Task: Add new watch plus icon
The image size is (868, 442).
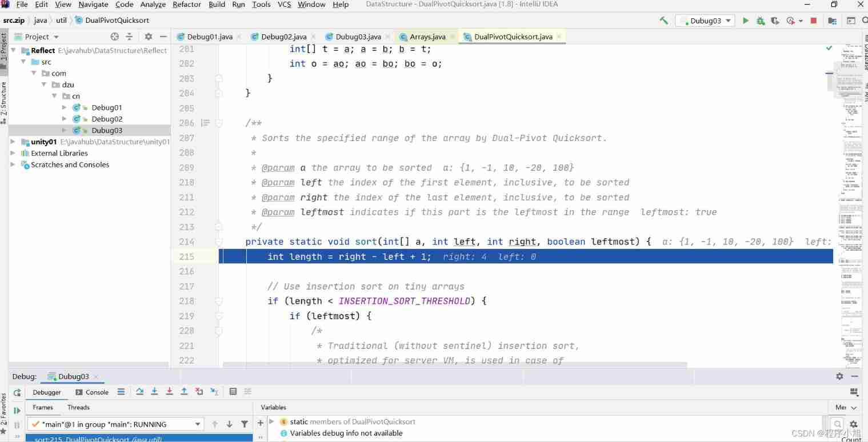Action: (x=261, y=423)
